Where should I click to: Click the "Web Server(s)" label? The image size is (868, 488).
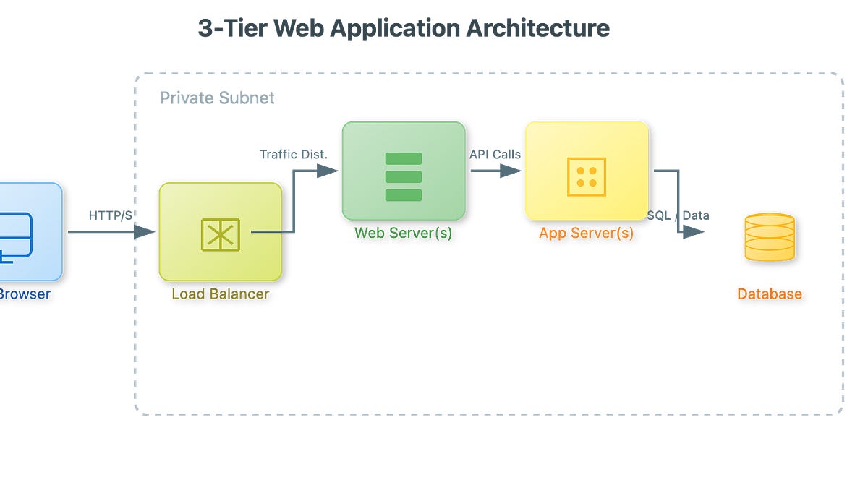404,233
